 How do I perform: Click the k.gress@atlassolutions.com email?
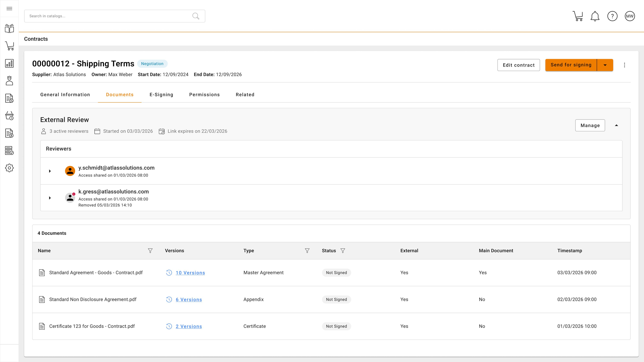[114, 192]
